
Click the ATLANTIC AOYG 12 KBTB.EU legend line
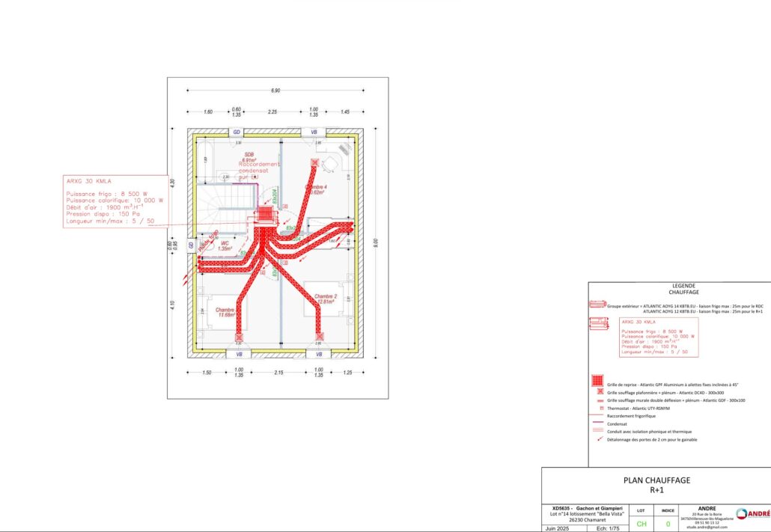[x=703, y=312]
